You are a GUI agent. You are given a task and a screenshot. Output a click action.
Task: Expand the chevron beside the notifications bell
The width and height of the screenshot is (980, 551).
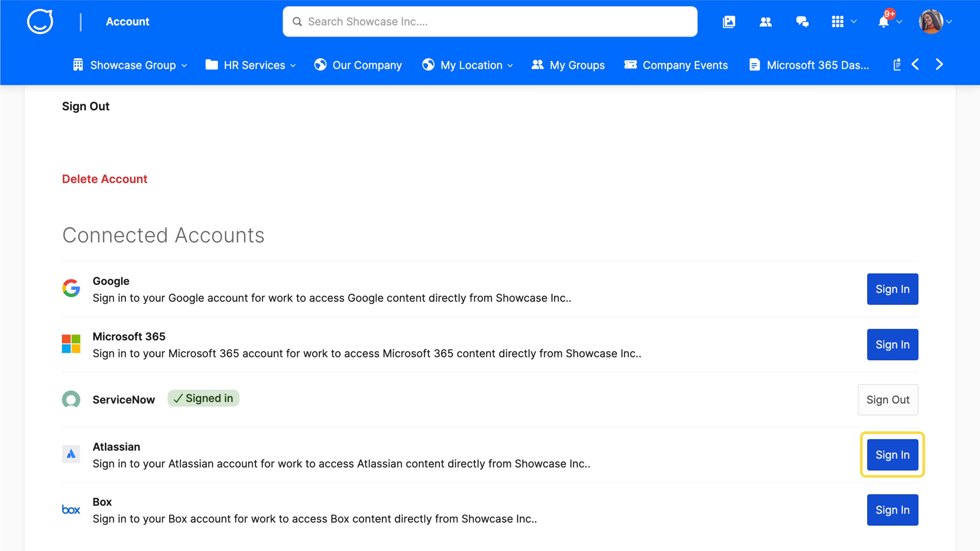[899, 22]
